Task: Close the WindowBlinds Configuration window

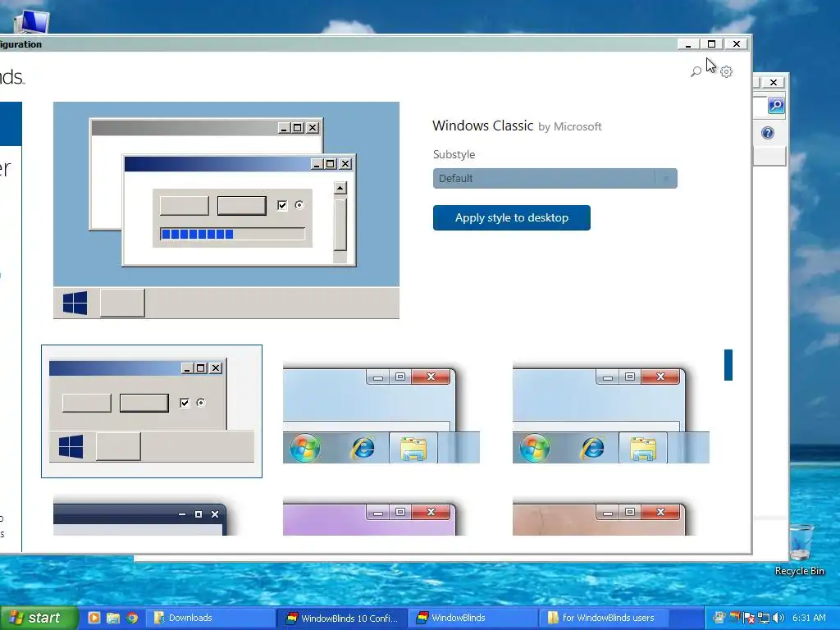Action: click(x=737, y=44)
